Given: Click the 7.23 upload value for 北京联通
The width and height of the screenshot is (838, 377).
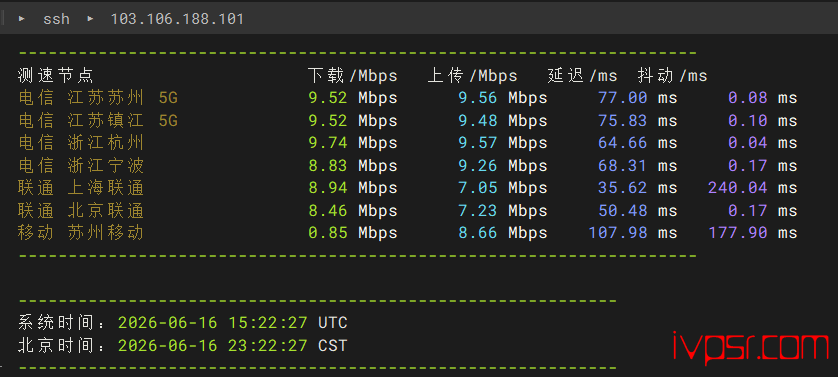Looking at the screenshot, I should coord(478,210).
